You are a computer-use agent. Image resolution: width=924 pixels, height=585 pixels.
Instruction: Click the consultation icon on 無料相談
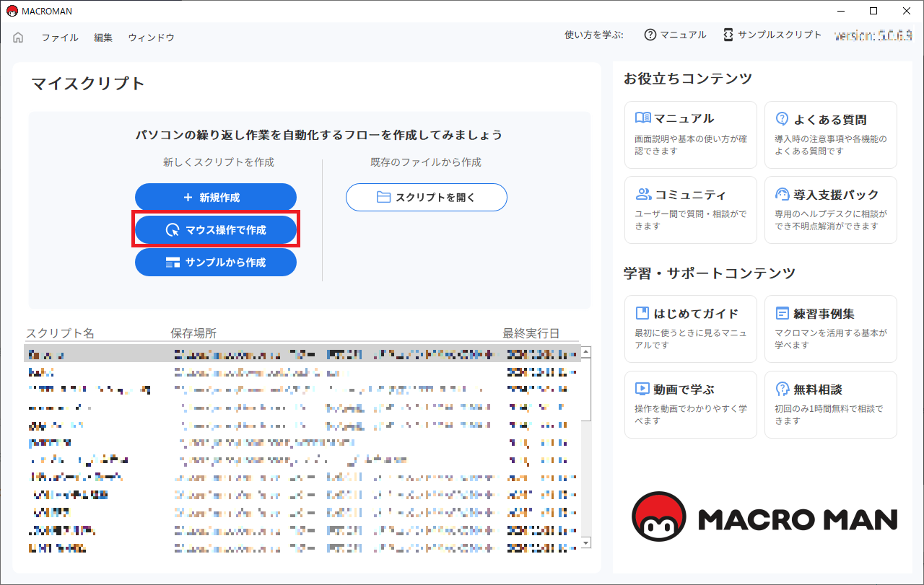coord(782,389)
